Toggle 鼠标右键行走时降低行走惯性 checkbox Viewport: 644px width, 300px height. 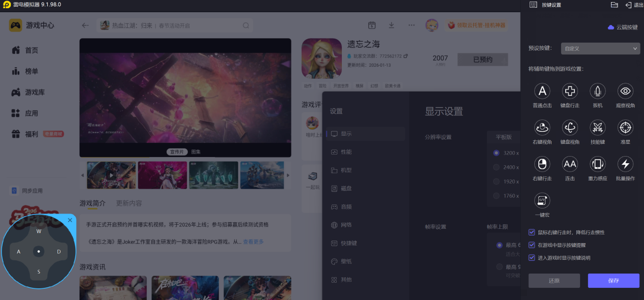532,232
